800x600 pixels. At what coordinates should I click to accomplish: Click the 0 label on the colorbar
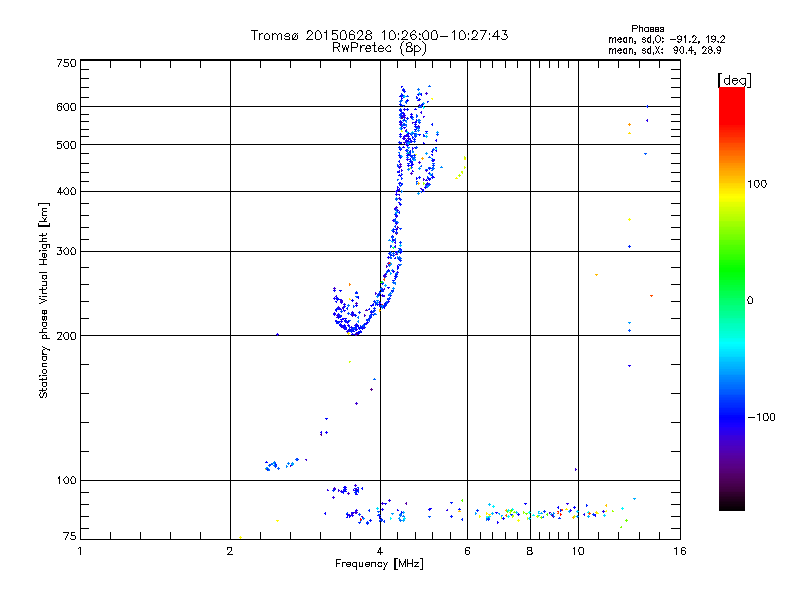[x=750, y=300]
